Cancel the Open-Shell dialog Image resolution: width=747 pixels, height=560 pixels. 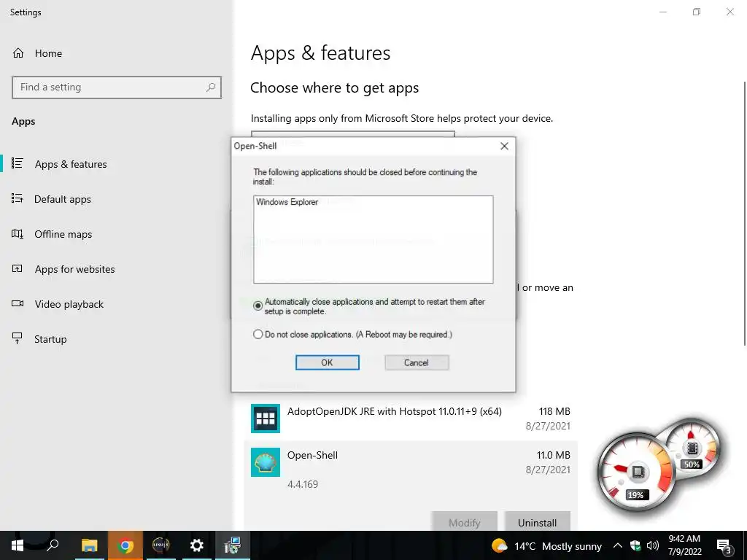(417, 362)
